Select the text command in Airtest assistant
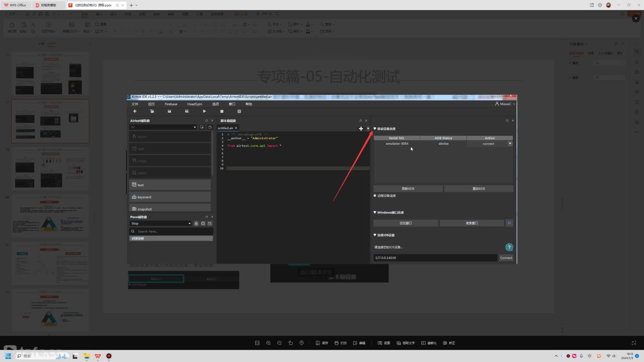The height and width of the screenshot is (362, 644). pos(170,185)
